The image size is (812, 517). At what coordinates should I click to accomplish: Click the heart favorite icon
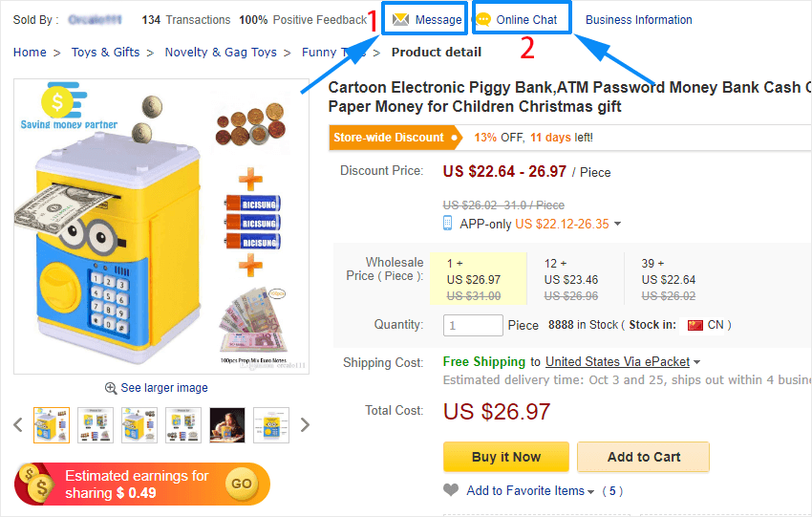click(x=452, y=490)
